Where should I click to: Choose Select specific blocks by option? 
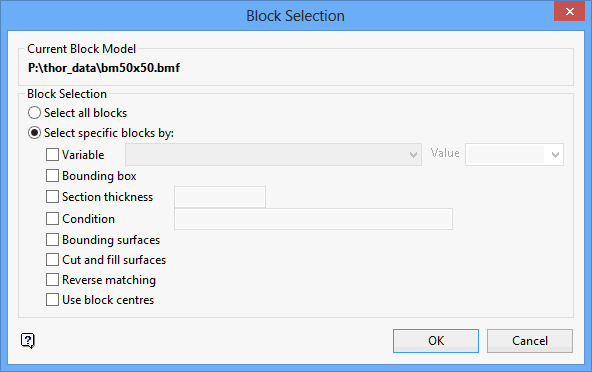coord(34,133)
